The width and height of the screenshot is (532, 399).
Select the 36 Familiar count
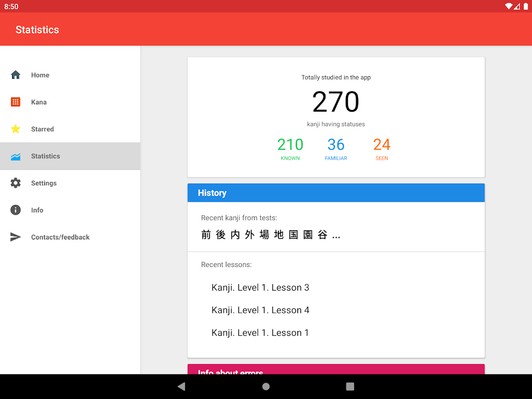[336, 149]
